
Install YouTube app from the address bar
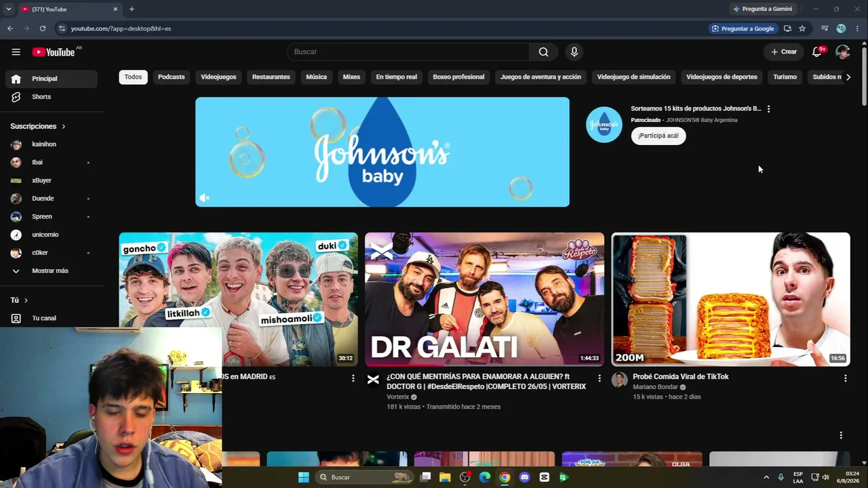pos(787,28)
